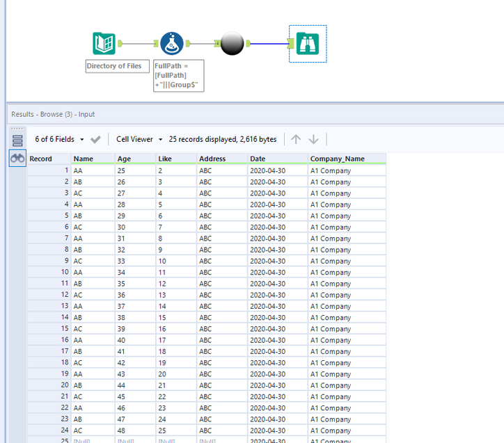Select the Address column header
The height and width of the screenshot is (443, 504).
pyautogui.click(x=212, y=159)
